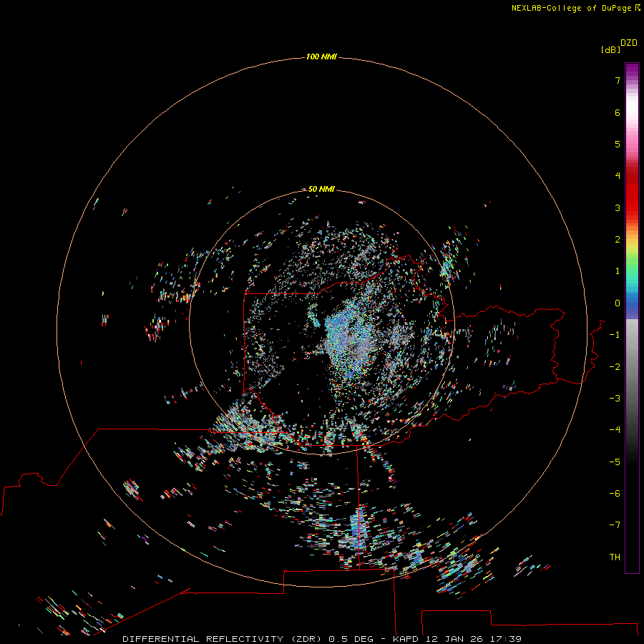Click the -3 value on the color scale
This screenshot has height=644, width=644.
[x=615, y=399]
